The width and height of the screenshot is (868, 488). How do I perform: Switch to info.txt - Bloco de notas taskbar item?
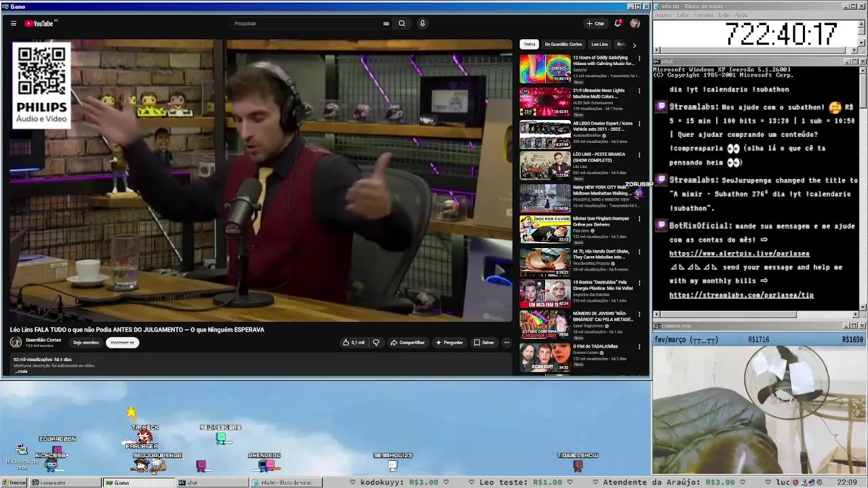285,483
